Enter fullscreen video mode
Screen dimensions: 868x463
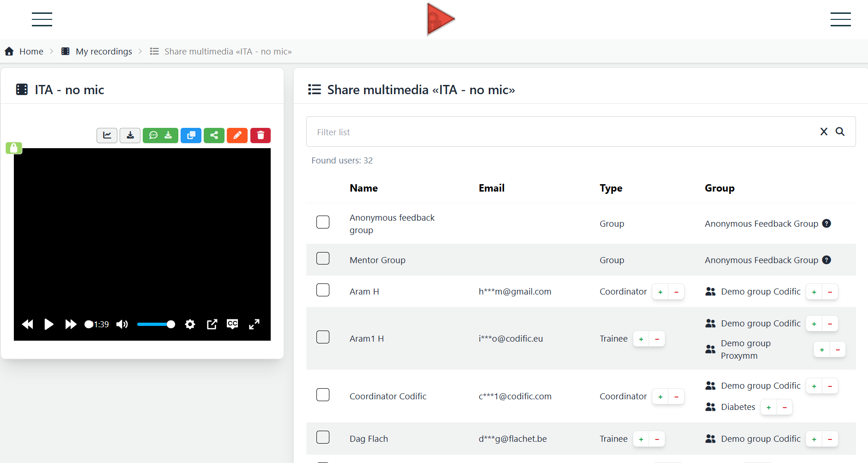point(254,324)
